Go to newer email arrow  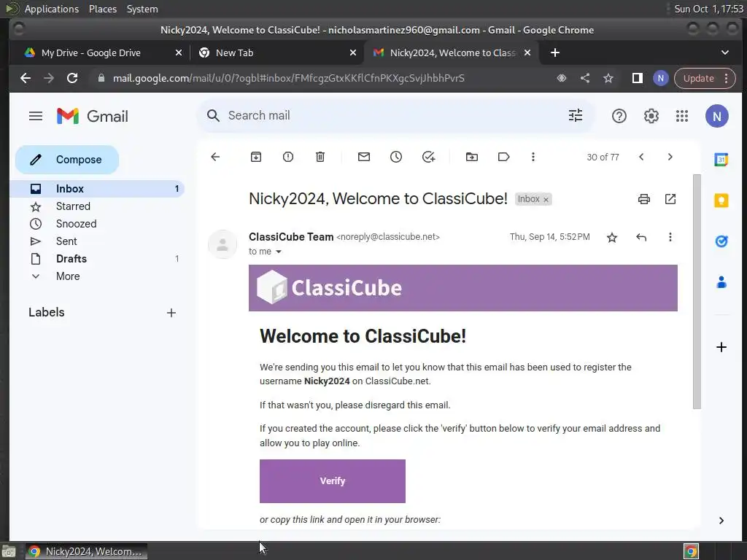pos(641,157)
